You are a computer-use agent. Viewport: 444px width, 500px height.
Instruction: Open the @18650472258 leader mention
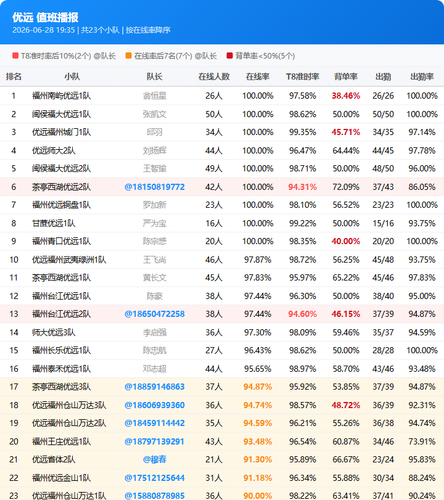(154, 314)
